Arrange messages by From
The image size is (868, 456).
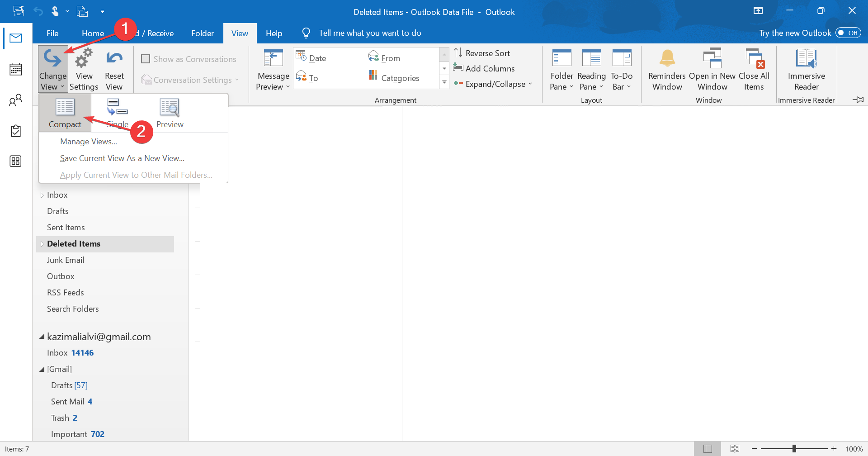pos(385,57)
